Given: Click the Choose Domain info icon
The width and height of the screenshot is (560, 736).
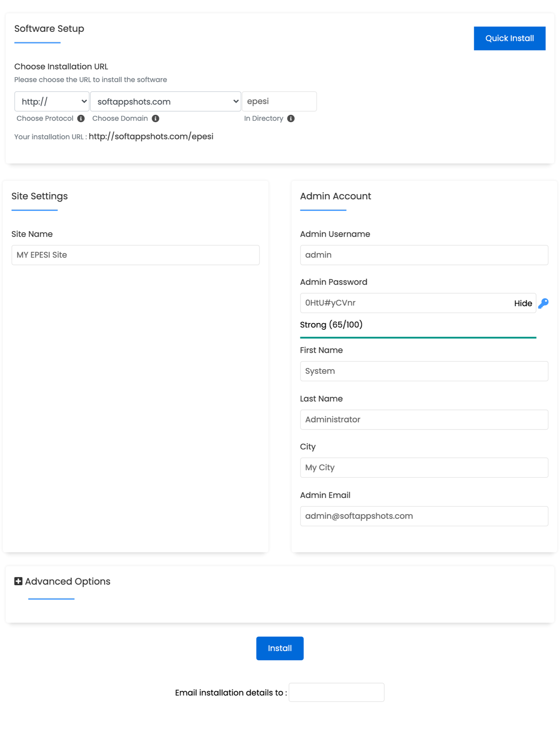Looking at the screenshot, I should 156,118.
